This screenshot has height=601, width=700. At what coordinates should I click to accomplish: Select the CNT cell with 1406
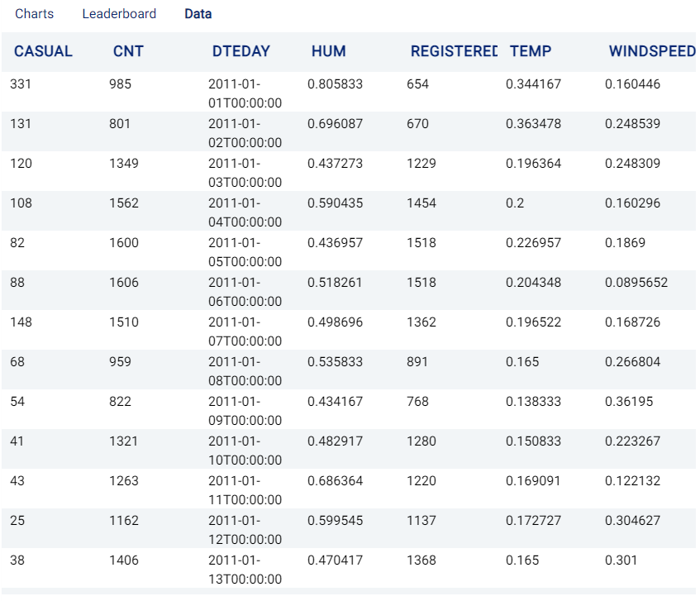click(x=124, y=560)
